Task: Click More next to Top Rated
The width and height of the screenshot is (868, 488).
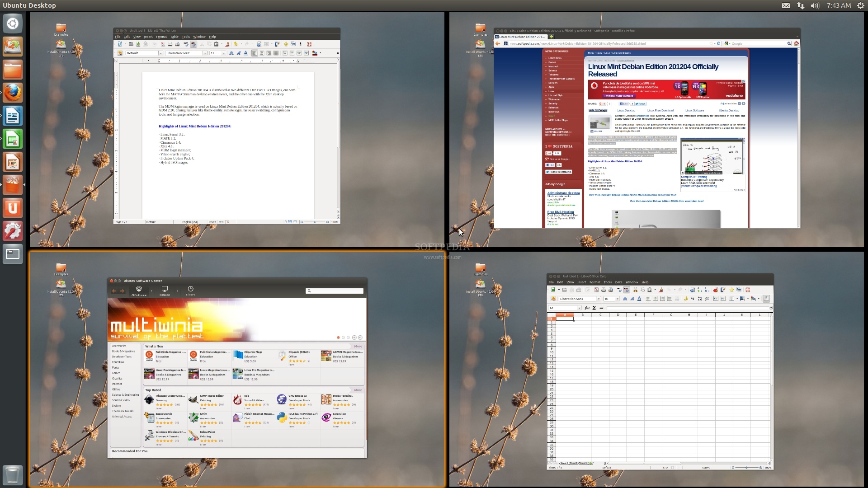Action: [358, 390]
